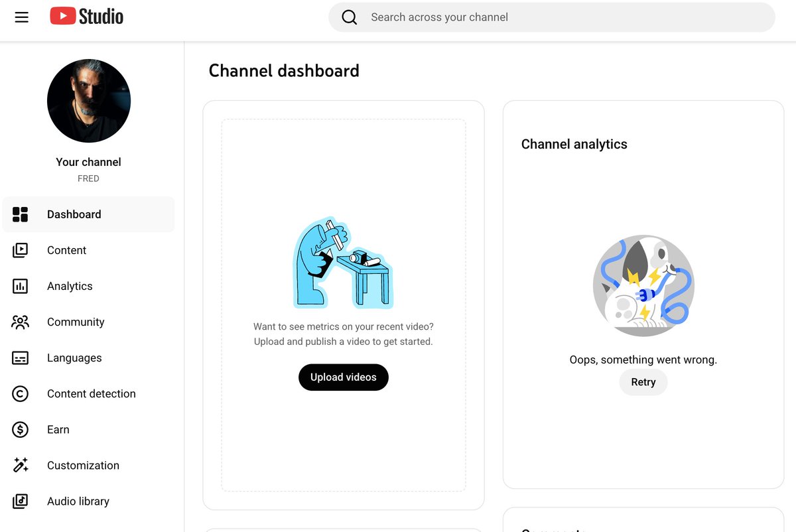Open the Earn sidebar entry
The height and width of the screenshot is (532, 796).
pos(89,429)
